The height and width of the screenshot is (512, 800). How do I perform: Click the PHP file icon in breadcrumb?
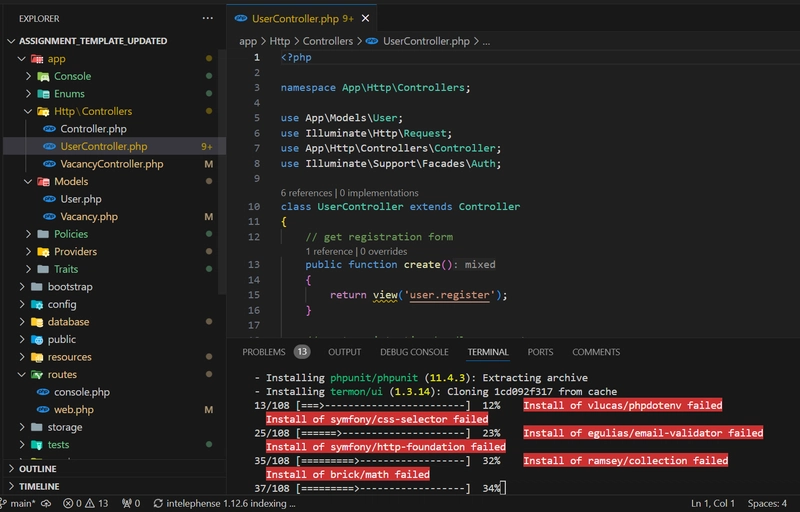372,41
